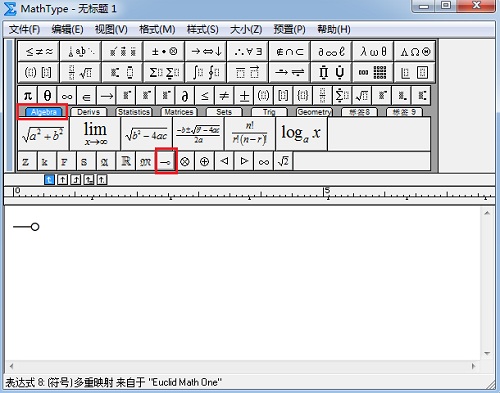The image size is (500, 393).
Task: Insert the theta symbol from small bar
Action: (x=47, y=96)
